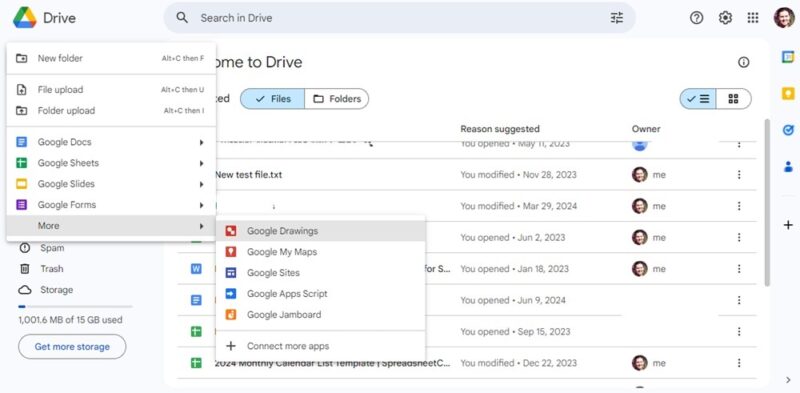The width and height of the screenshot is (800, 393).
Task: Click the Search in Drive field
Action: 399,18
